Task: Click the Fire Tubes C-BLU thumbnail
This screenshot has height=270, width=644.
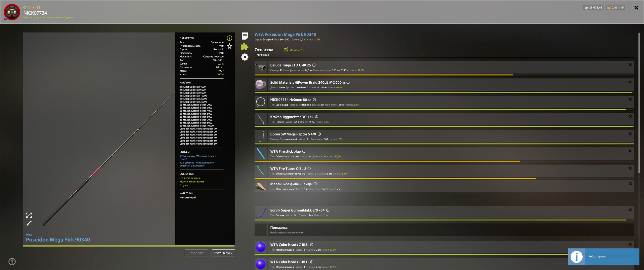Action: 261,171
